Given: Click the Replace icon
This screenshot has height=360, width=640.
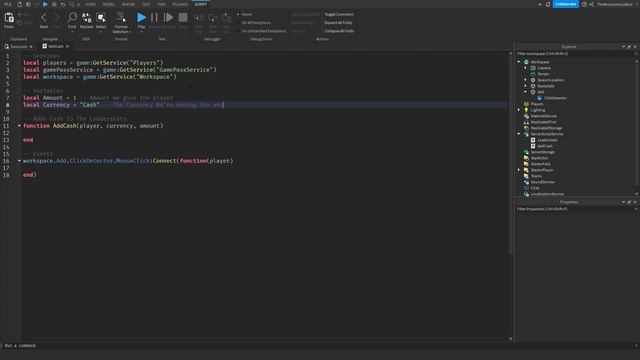Looking at the screenshot, I should (87, 17).
